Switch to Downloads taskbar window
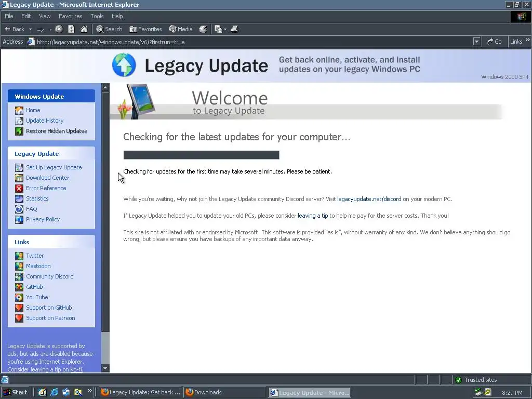The height and width of the screenshot is (399, 532). click(224, 392)
